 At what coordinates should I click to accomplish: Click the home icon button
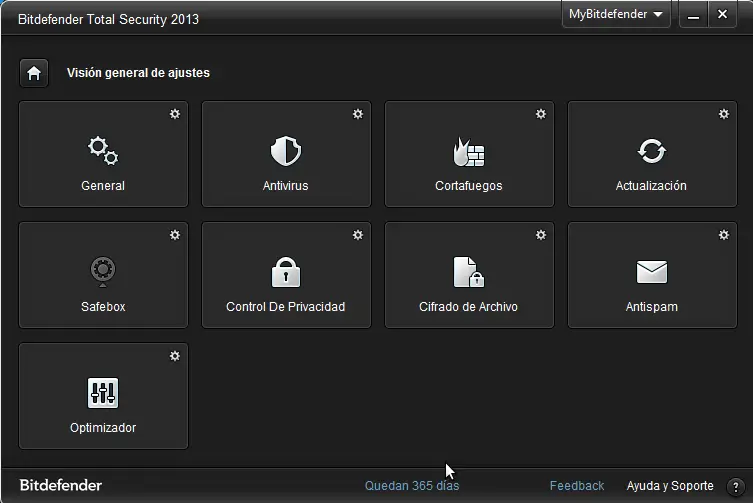34,73
